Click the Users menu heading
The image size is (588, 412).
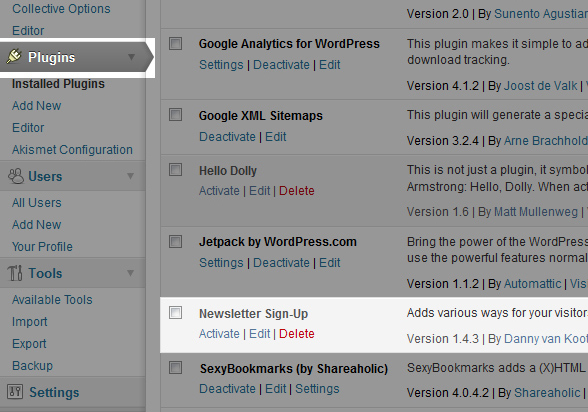tap(45, 176)
